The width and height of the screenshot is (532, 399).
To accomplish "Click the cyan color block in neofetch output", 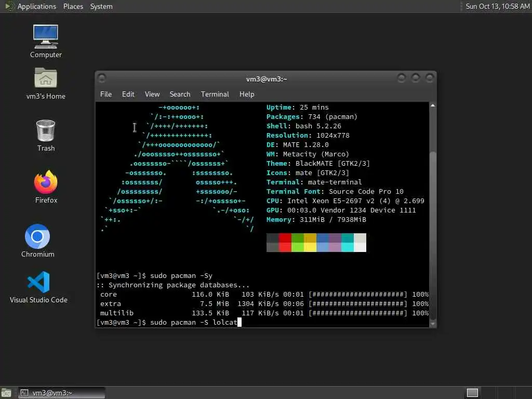I will 348,243.
